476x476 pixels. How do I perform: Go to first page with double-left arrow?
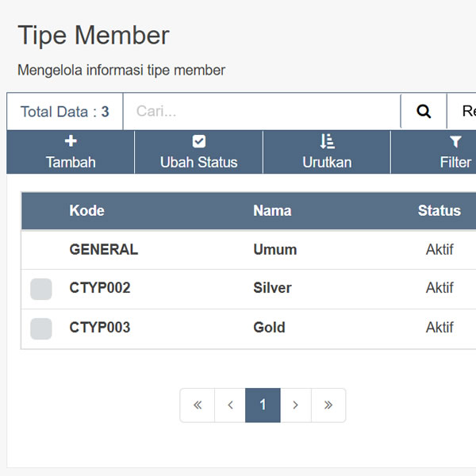(198, 405)
